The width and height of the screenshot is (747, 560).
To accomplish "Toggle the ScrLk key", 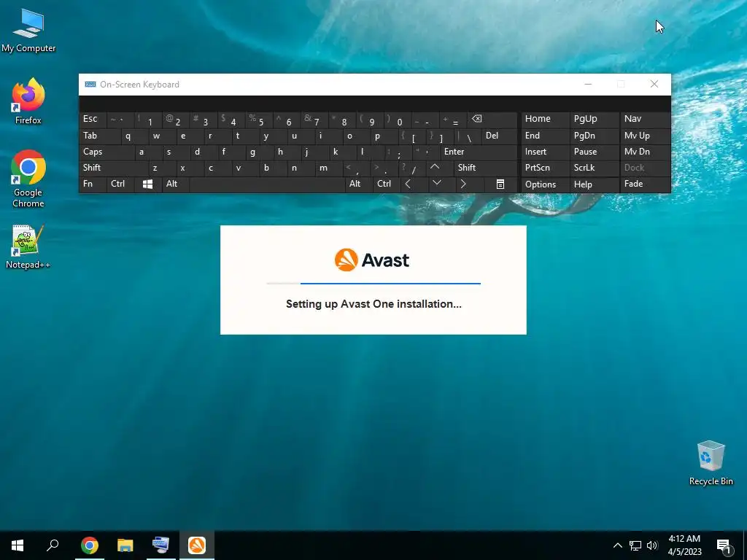I will coord(594,168).
